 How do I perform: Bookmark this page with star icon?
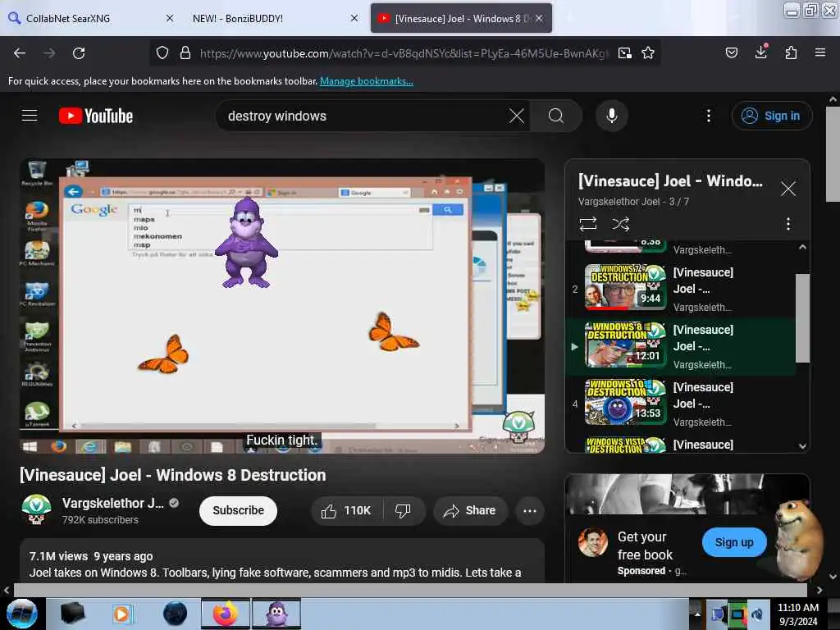pos(648,53)
